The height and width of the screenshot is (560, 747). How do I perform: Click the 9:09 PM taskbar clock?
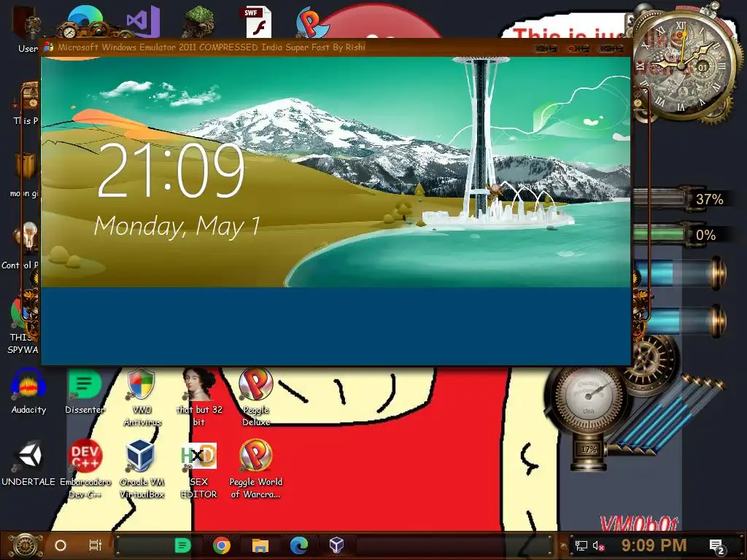point(654,545)
